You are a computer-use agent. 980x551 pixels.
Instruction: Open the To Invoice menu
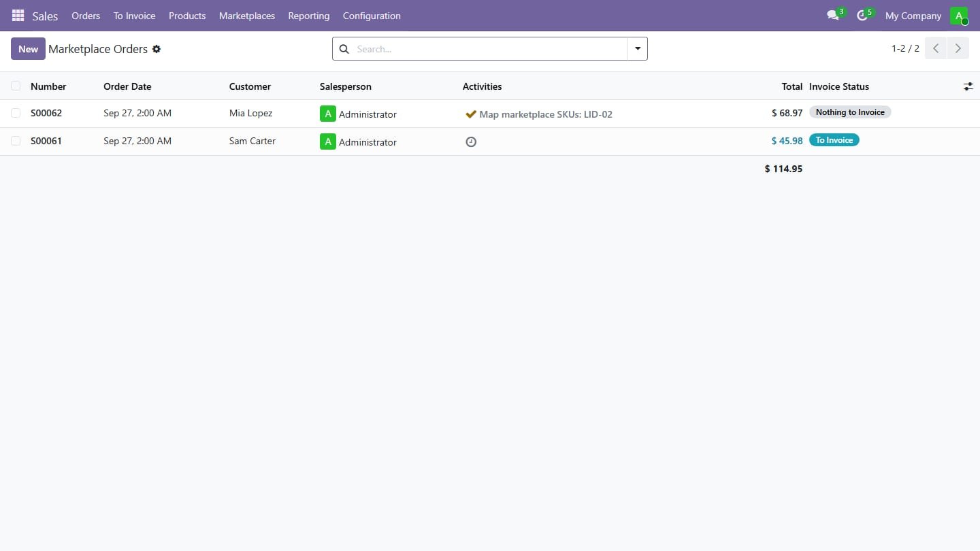click(134, 16)
